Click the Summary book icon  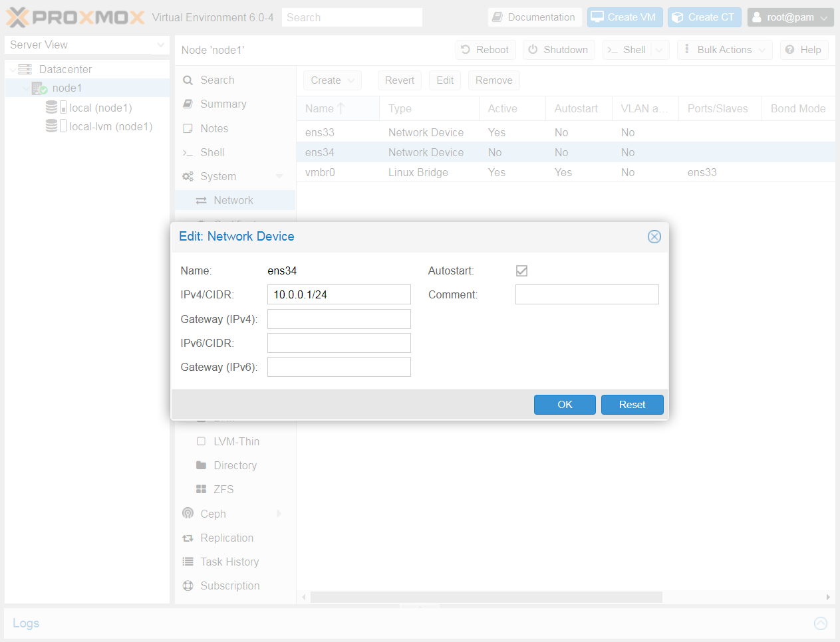tap(188, 104)
